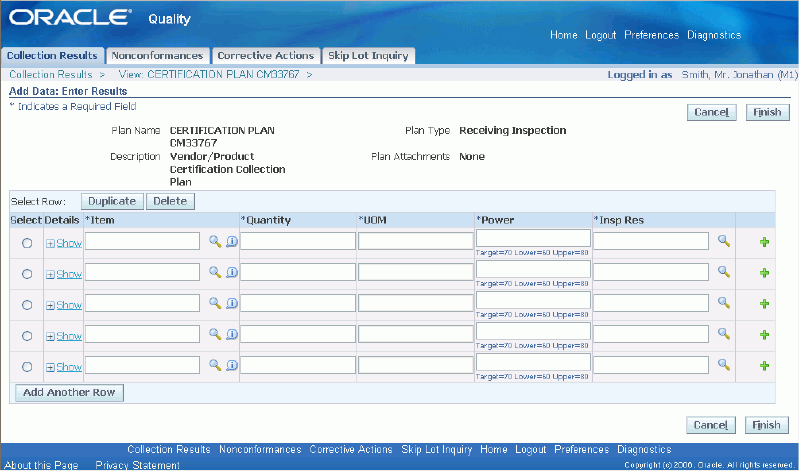Click Add Another Row button
Image resolution: width=799 pixels, height=471 pixels.
69,392
